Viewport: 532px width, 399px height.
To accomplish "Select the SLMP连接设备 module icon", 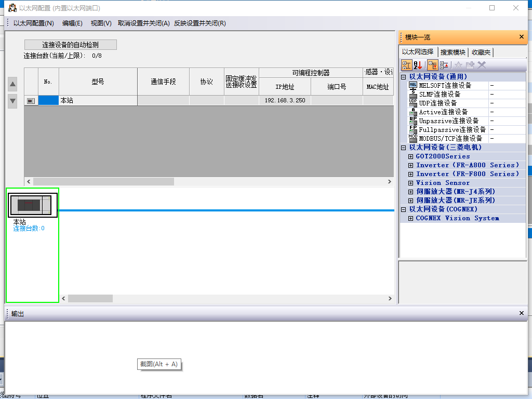I will (x=413, y=94).
